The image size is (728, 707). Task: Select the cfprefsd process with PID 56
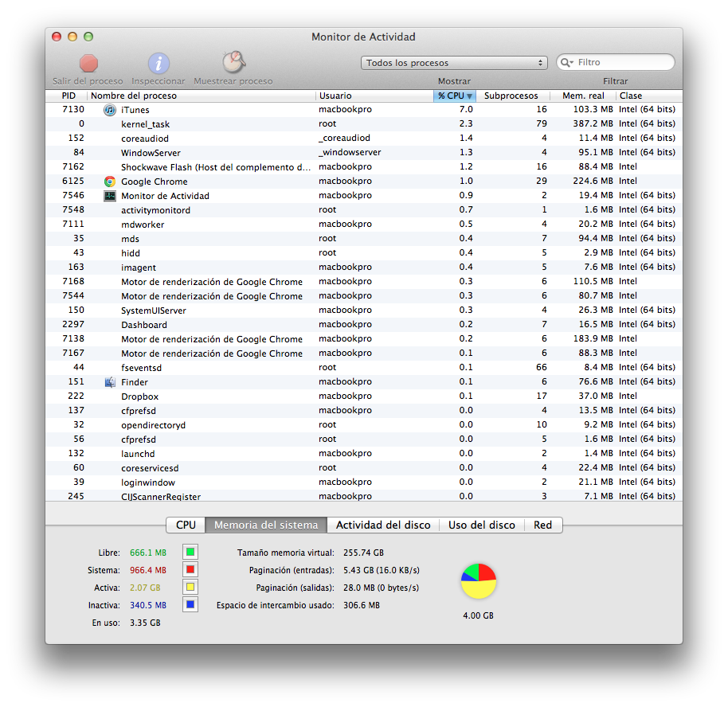point(364,439)
